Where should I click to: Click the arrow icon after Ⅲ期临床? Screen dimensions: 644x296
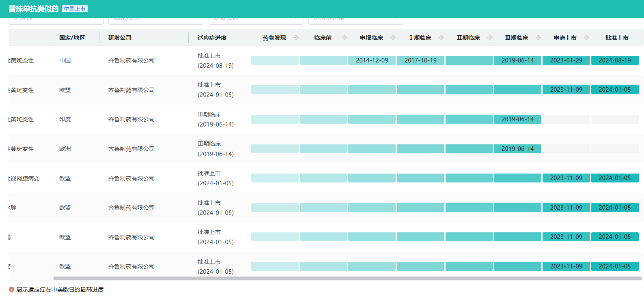pyautogui.click(x=538, y=38)
